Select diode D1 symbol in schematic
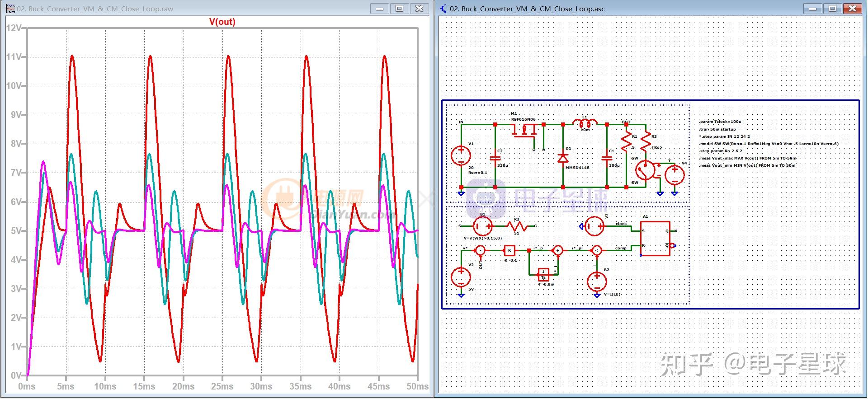This screenshot has height=399, width=868. [563, 158]
